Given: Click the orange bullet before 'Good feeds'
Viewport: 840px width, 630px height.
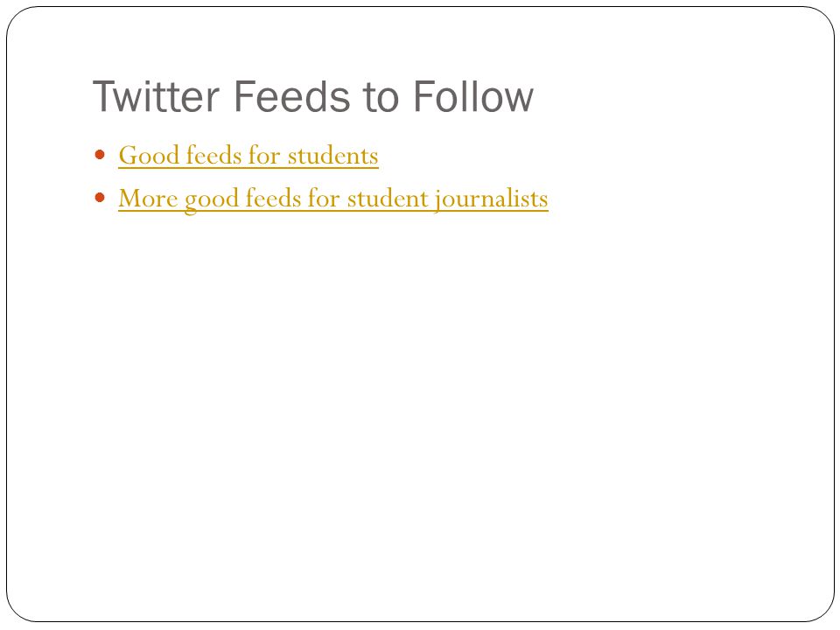Looking at the screenshot, I should coord(100,156).
